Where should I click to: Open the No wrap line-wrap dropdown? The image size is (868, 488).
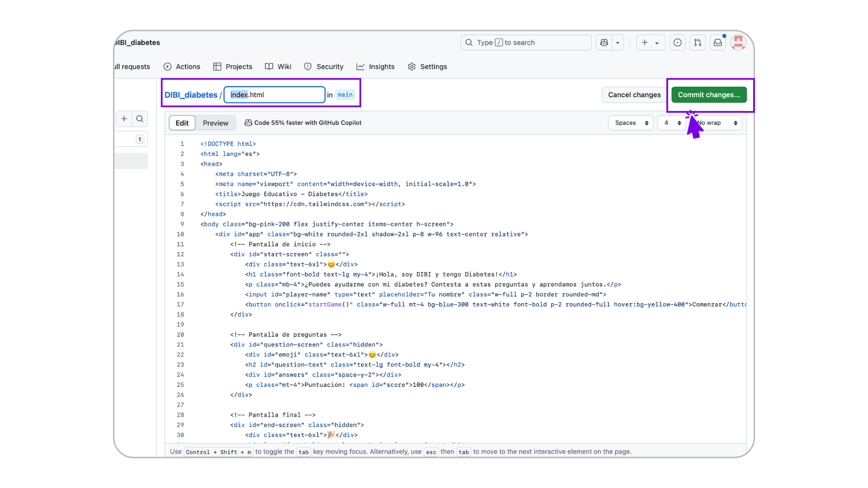pyautogui.click(x=717, y=123)
